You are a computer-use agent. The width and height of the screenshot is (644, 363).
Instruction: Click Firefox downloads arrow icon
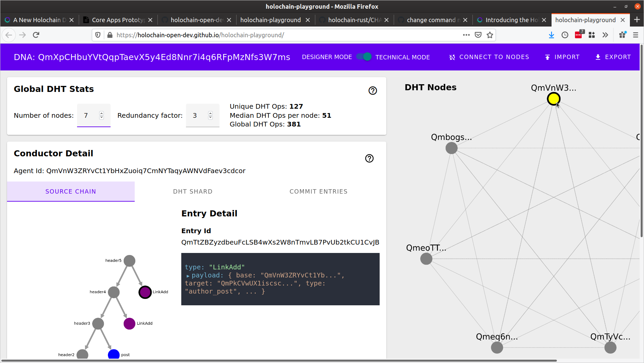coord(551,35)
